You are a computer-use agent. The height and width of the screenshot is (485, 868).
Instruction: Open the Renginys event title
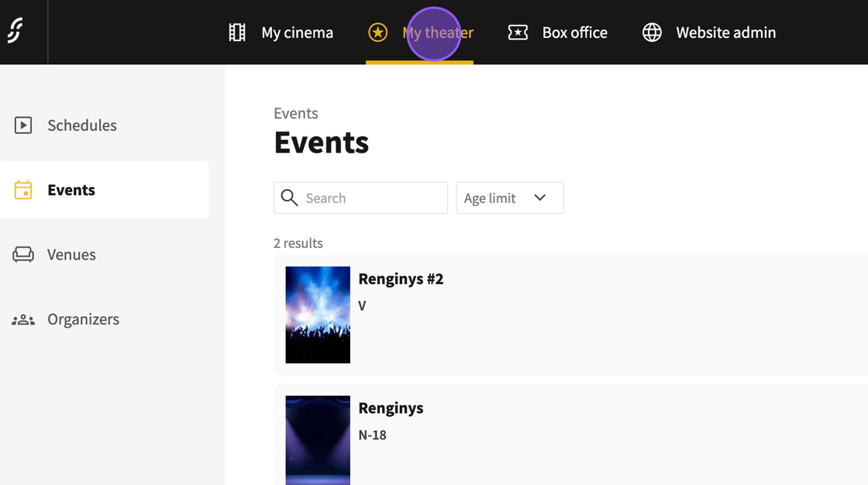tap(391, 408)
